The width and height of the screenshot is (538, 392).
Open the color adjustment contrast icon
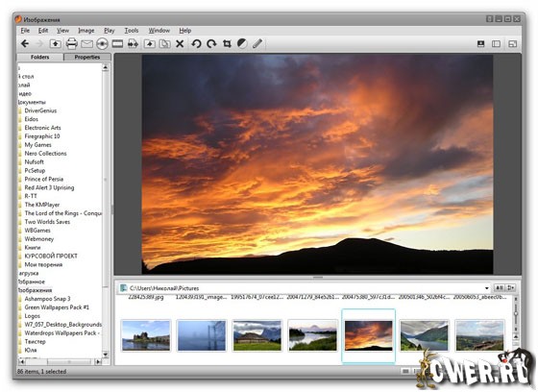click(x=242, y=43)
